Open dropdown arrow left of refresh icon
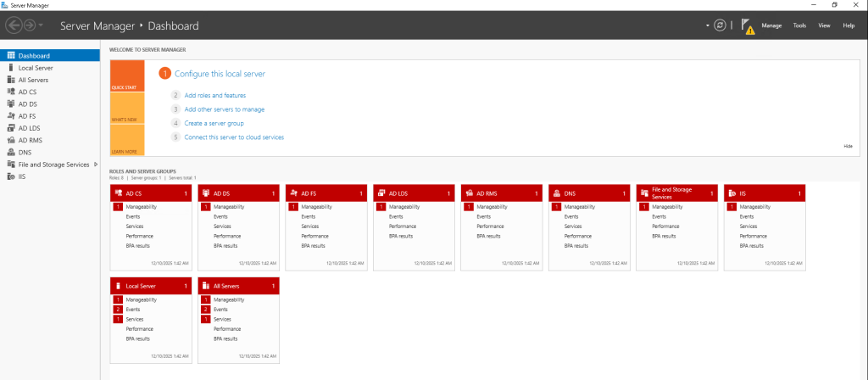This screenshot has width=868, height=380. click(x=707, y=25)
